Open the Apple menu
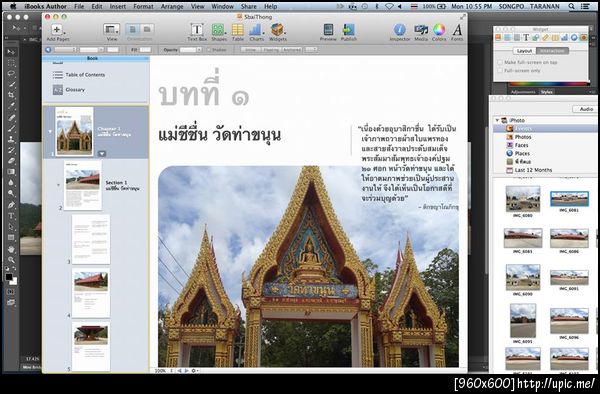The height and width of the screenshot is (394, 600). click(13, 6)
